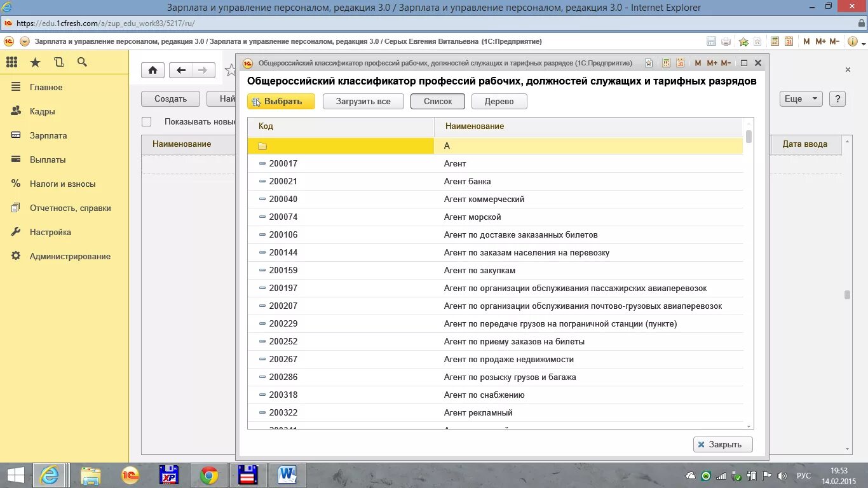Click the classifier list scrollbar thumb
The image size is (868, 488).
(x=749, y=136)
